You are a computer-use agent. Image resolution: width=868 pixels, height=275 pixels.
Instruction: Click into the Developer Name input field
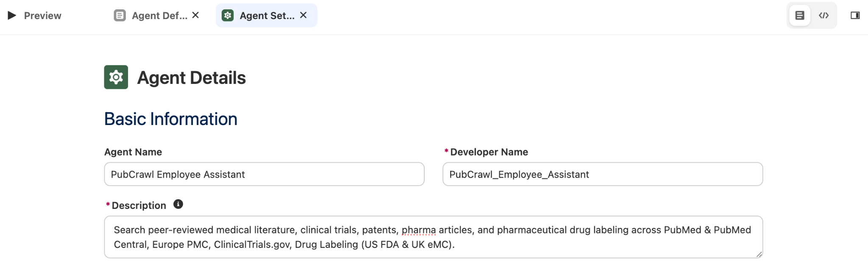point(603,174)
